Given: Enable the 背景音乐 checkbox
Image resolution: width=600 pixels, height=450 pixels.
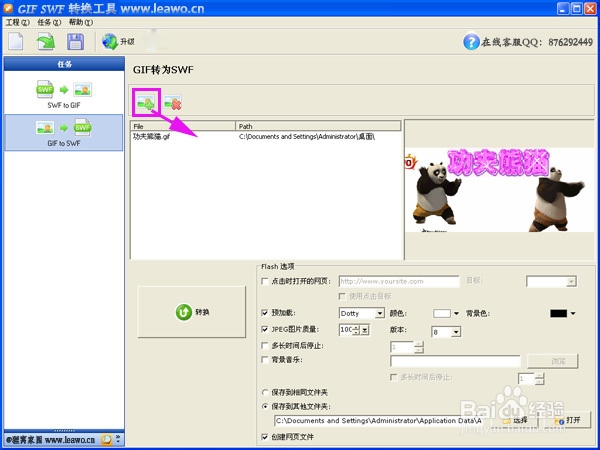Looking at the screenshot, I should [264, 360].
